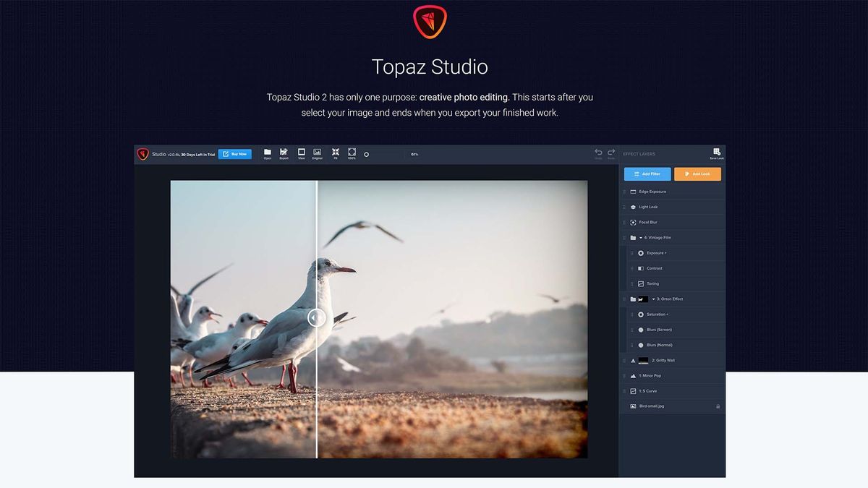Click the Exposure + filter icon
This screenshot has height=488, width=868.
click(x=641, y=253)
